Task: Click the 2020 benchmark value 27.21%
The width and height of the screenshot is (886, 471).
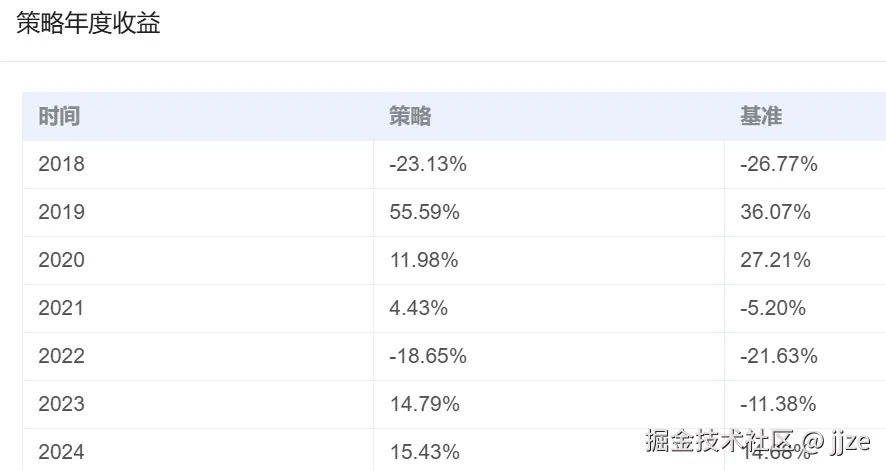Action: (775, 260)
